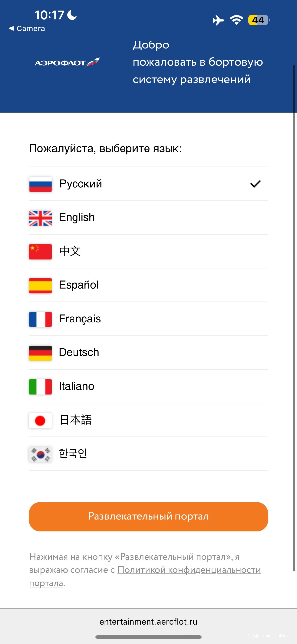
Task: Open the Политикой конфиденциальности портала link
Action: 189,570
